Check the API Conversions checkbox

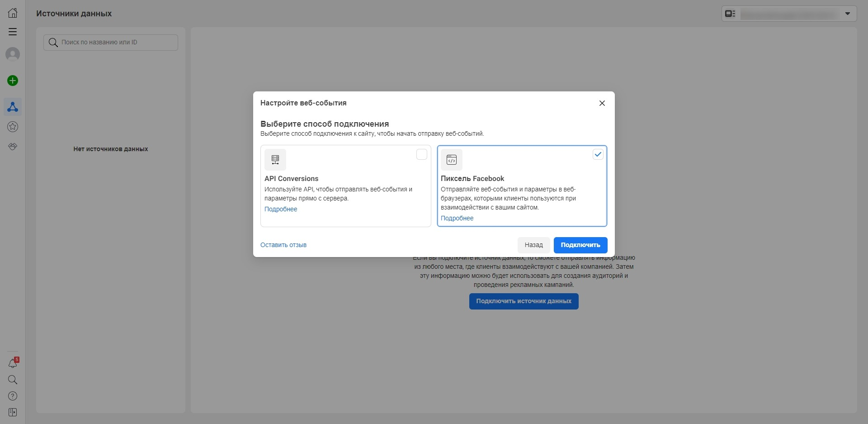[422, 154]
